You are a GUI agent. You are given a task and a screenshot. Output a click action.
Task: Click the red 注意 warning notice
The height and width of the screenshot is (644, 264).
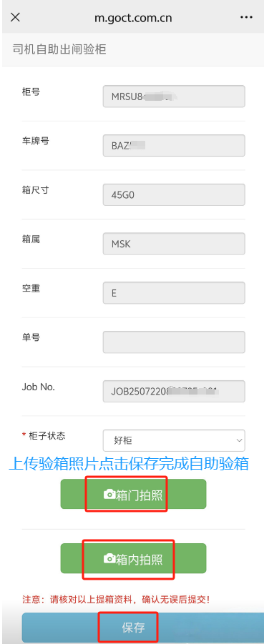[117, 599]
